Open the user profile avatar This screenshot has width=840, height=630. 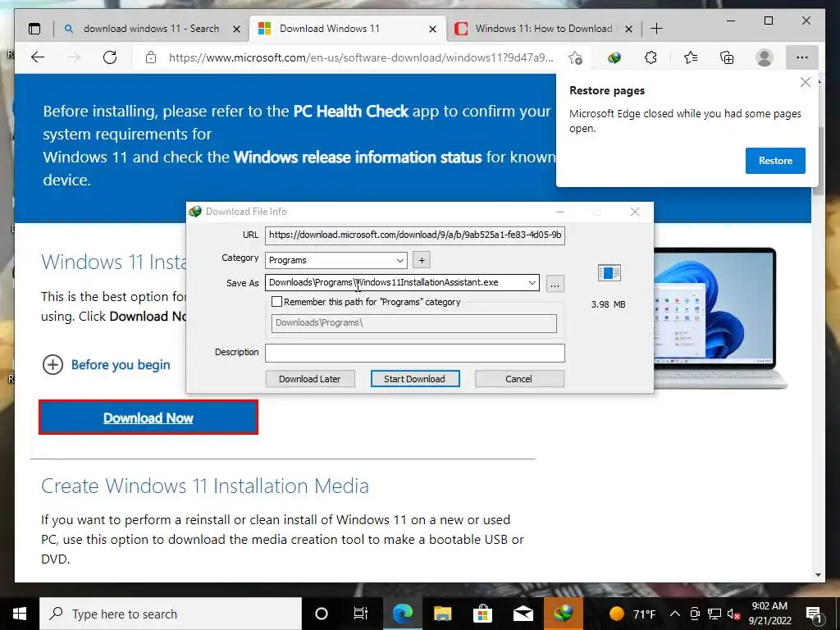point(765,57)
